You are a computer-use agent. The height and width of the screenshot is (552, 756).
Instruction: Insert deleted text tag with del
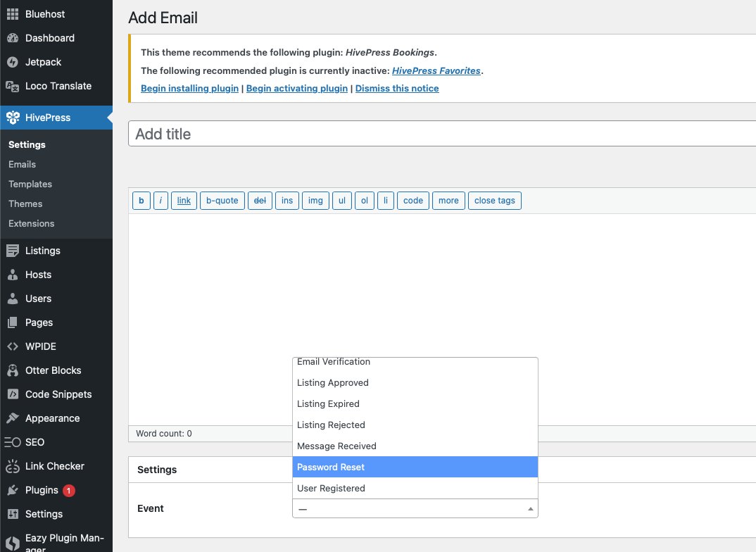[260, 201]
